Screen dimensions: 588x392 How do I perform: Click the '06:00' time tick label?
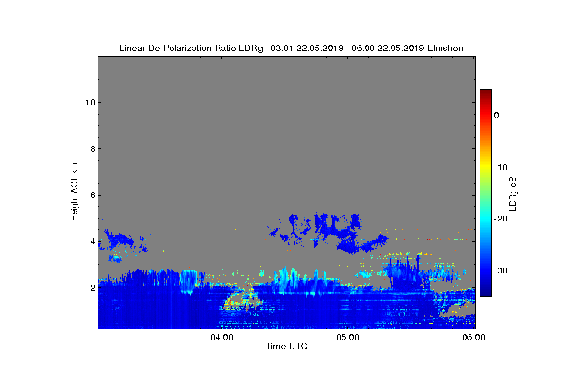(474, 337)
